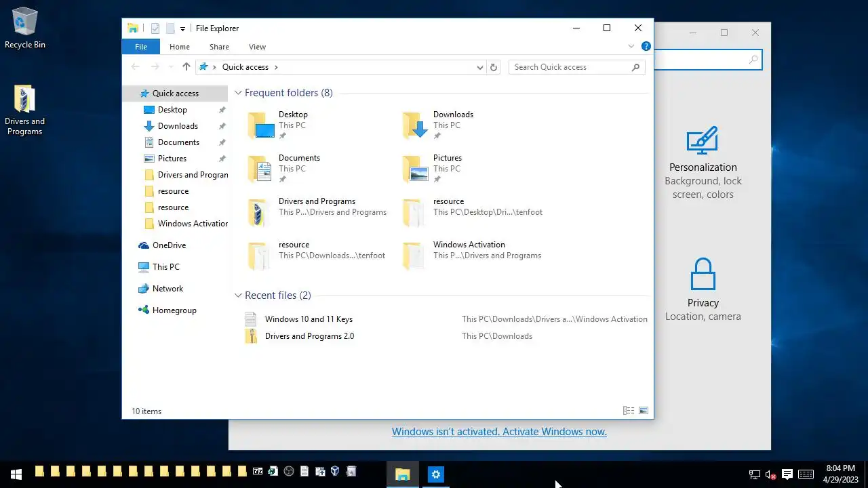Viewport: 868px width, 488px height.
Task: Open network status tray icon
Action: pos(754,474)
